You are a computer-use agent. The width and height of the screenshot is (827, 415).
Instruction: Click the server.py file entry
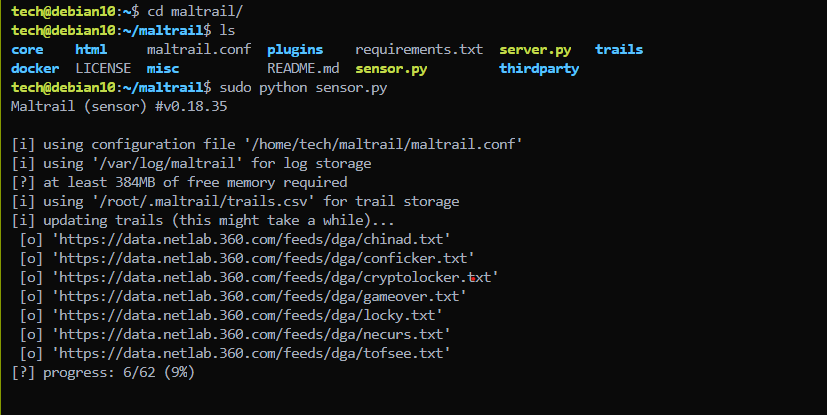[x=535, y=50]
